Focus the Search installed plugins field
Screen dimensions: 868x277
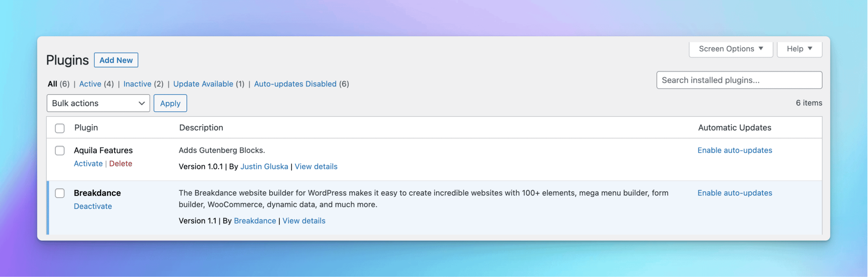[x=739, y=80]
